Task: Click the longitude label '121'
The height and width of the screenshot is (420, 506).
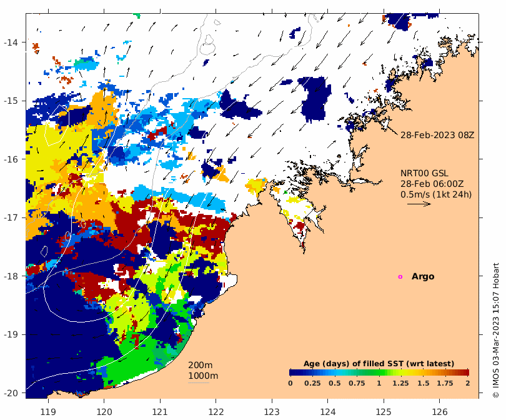Action: coord(160,412)
